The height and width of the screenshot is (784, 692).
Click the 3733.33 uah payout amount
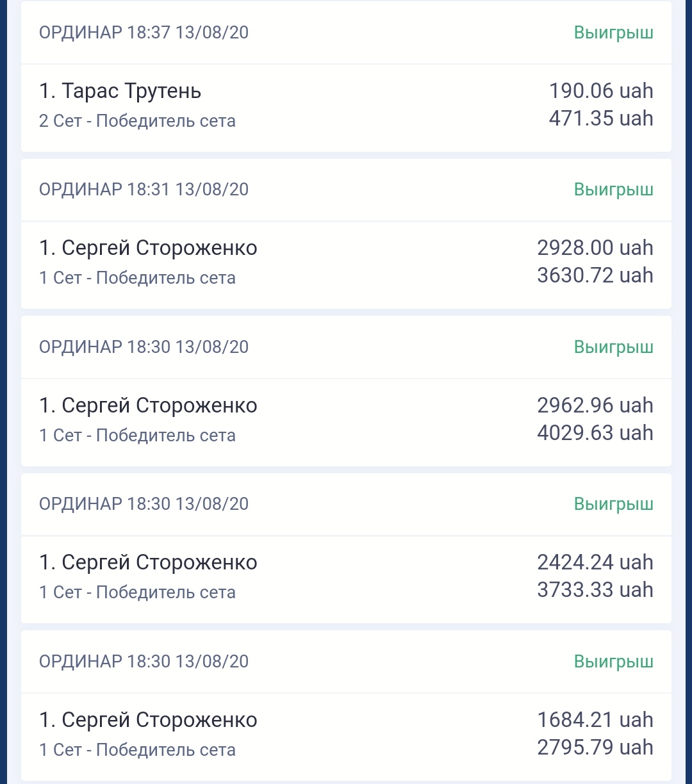pyautogui.click(x=595, y=590)
